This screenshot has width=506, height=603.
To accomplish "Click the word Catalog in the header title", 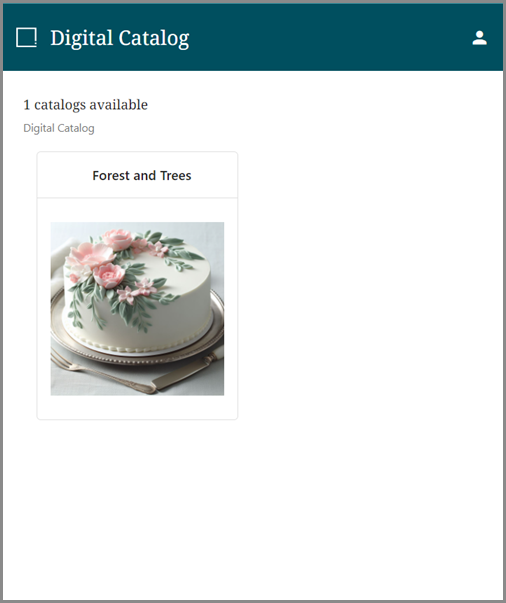I will [154, 38].
